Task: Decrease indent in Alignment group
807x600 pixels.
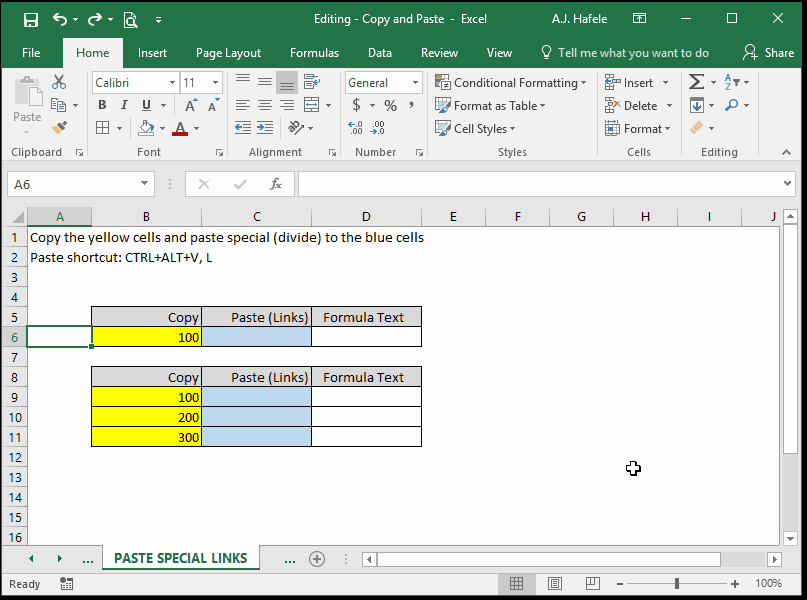Action: 243,128
